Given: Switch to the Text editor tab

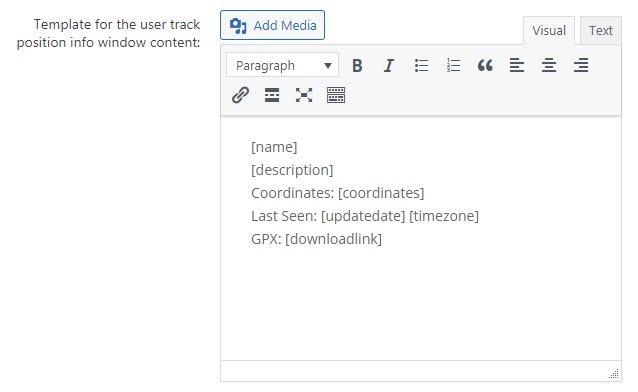Looking at the screenshot, I should click(x=601, y=31).
